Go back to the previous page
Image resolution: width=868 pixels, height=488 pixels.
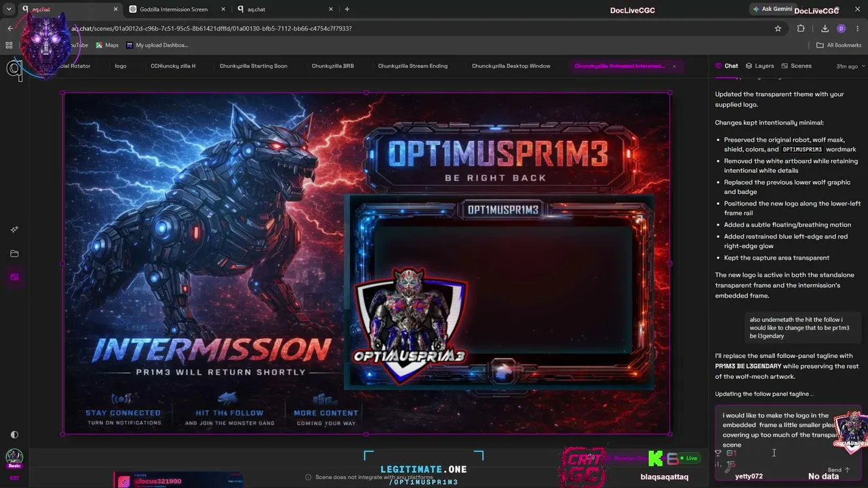pos(10,28)
